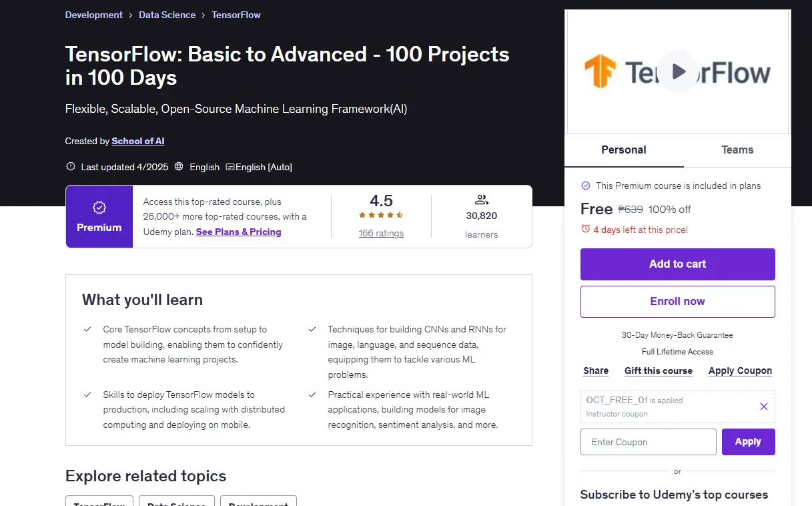
Task: Click the TensorFlow logo thumbnail
Action: pyautogui.click(x=678, y=71)
